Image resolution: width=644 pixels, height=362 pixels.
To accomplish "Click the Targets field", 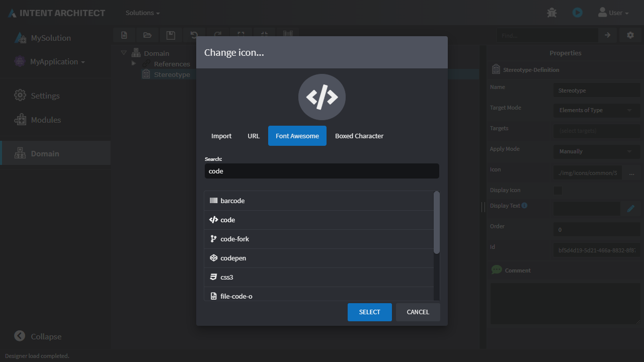I will 597,131.
